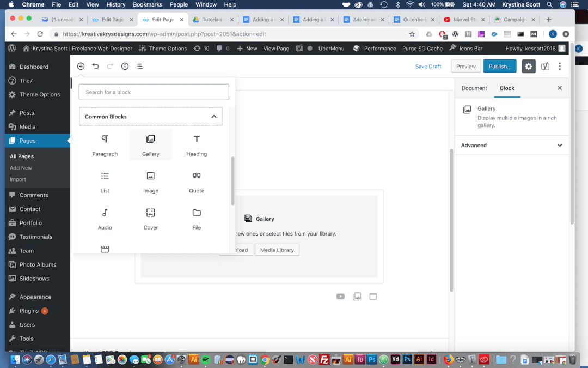Open FileZilla from the Dock
The height and width of the screenshot is (368, 588).
click(324, 360)
